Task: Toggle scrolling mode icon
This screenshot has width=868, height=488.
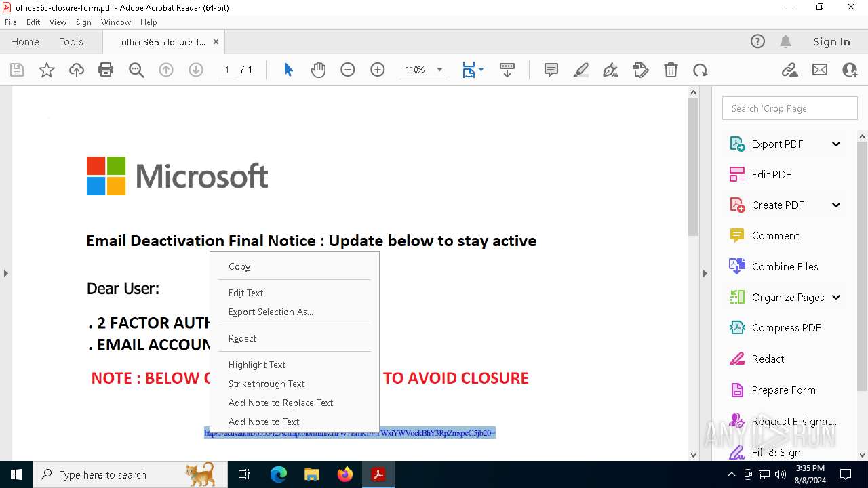Action: pyautogui.click(x=507, y=70)
